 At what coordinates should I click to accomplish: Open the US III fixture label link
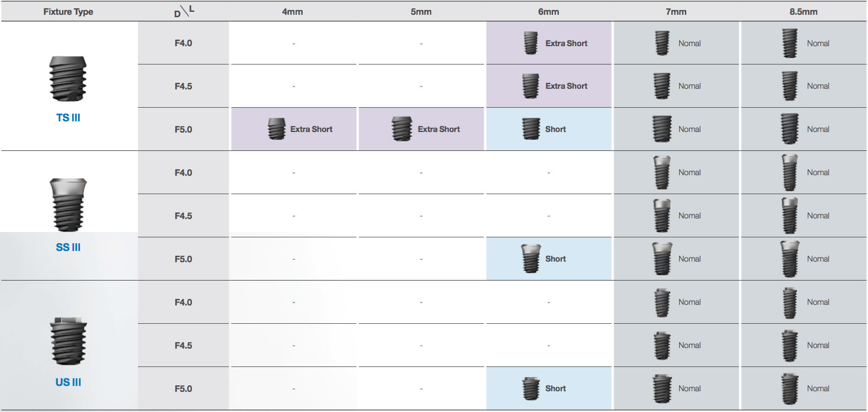[x=68, y=382]
